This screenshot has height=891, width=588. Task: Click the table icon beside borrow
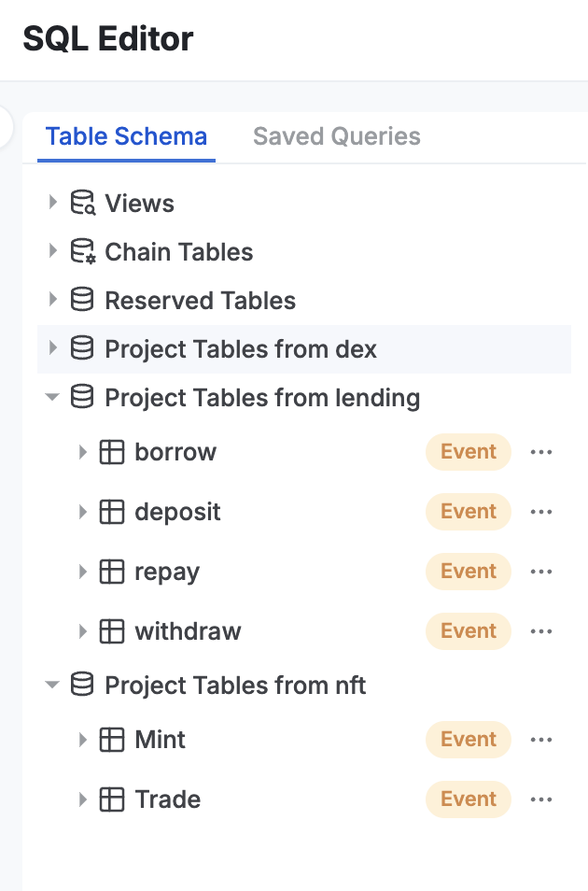click(112, 452)
